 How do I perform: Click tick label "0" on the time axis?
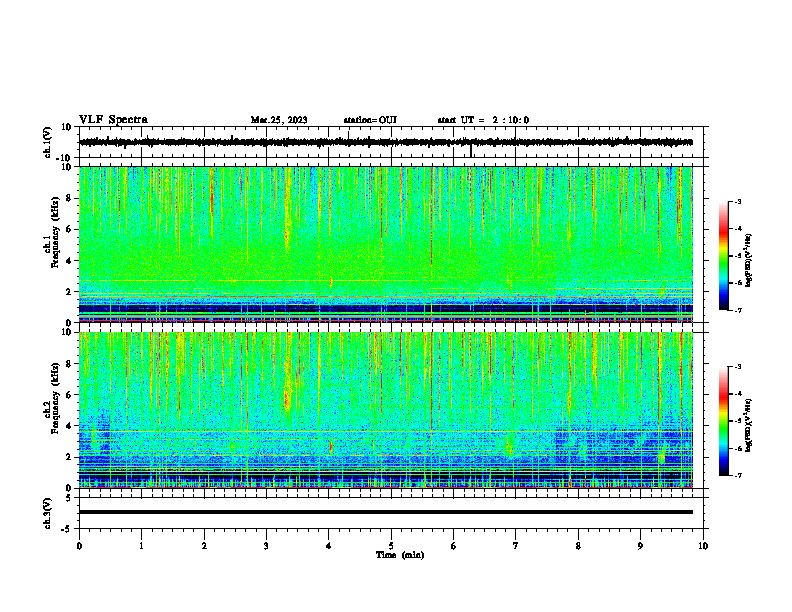point(79,546)
